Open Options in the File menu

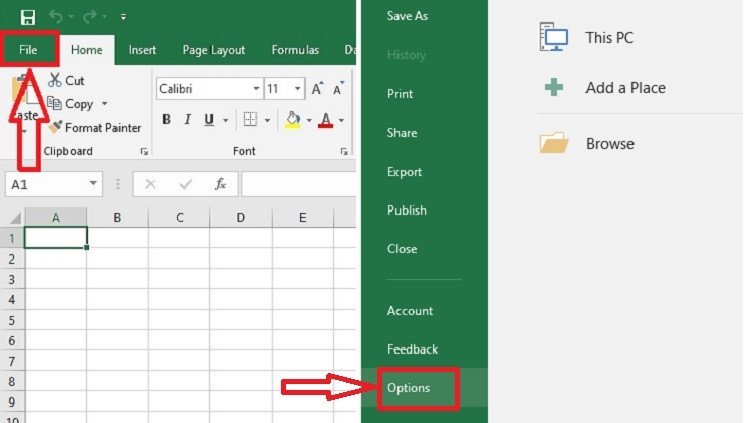tap(408, 388)
